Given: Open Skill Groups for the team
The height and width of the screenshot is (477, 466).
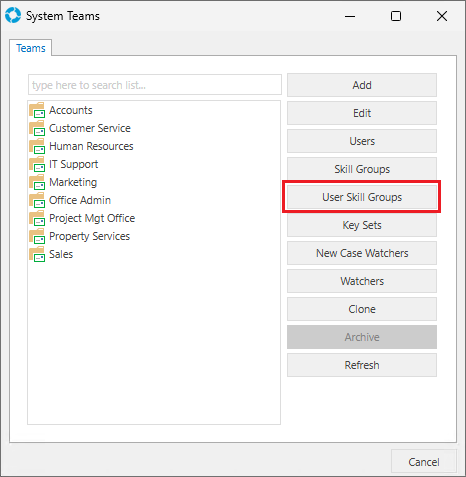Looking at the screenshot, I should tap(362, 169).
